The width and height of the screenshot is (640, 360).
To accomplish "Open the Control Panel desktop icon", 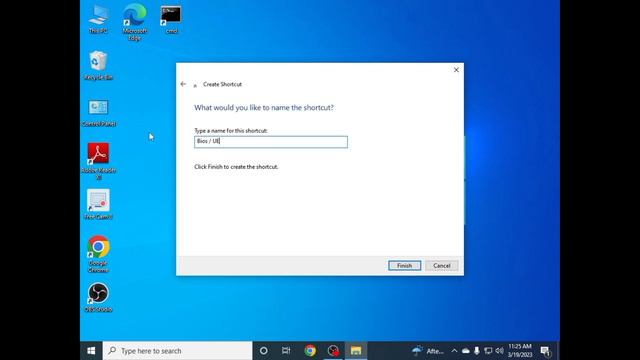I will (98, 112).
